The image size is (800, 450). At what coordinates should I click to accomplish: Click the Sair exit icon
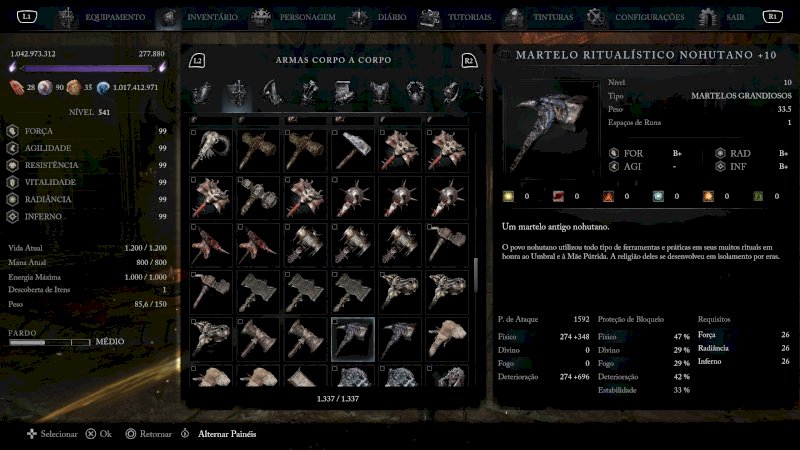coord(708,17)
